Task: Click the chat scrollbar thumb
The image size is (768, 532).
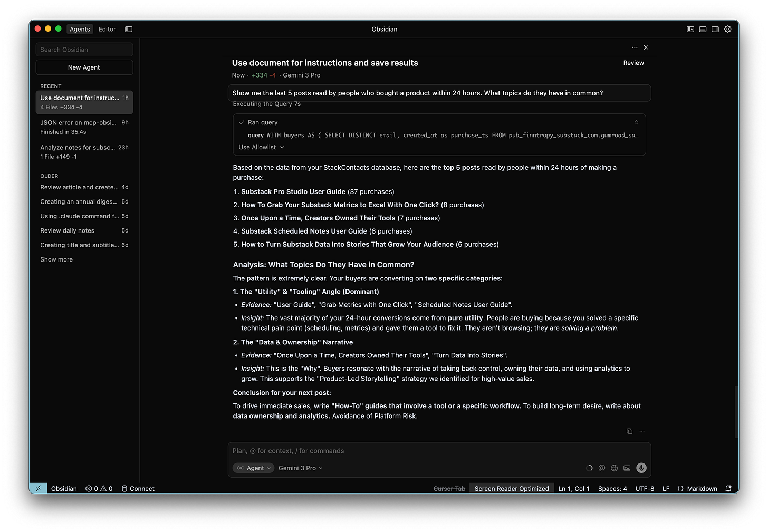Action: [736, 412]
